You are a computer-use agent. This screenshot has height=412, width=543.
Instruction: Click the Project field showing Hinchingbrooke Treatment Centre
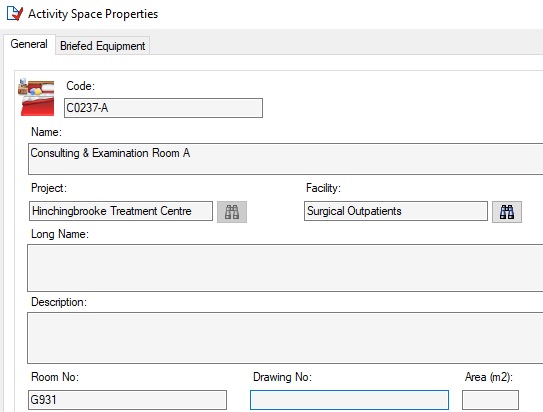pos(121,211)
